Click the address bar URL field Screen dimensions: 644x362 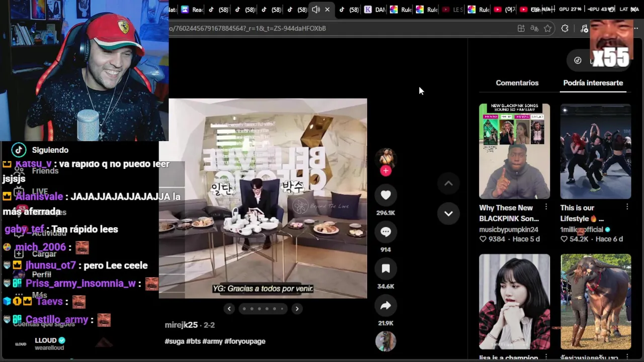342,29
